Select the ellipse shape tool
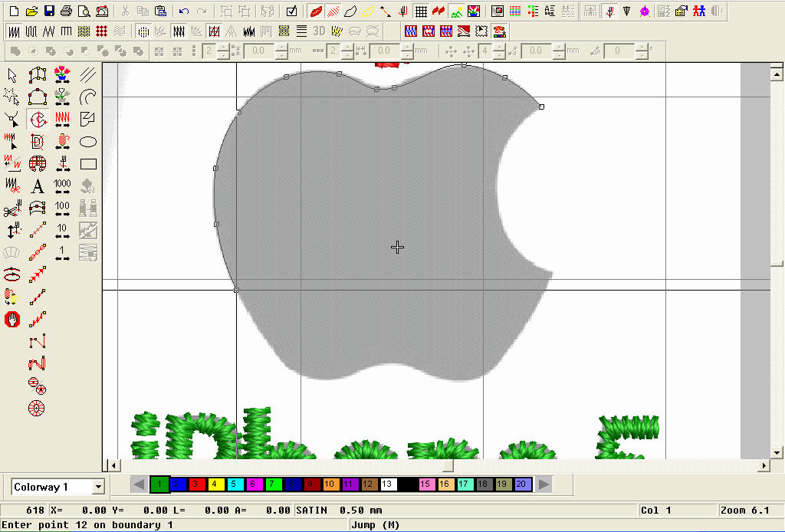 88,142
